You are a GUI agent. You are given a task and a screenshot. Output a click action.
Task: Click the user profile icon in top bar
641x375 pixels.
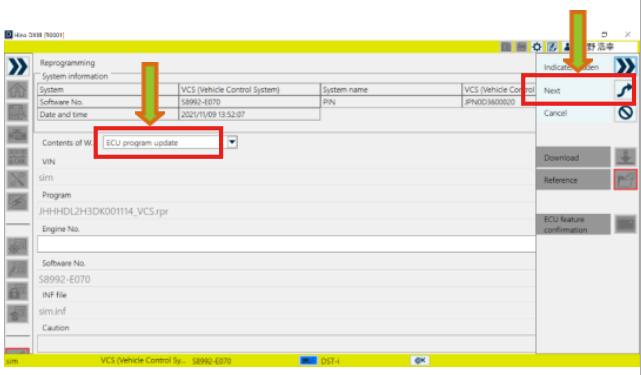pos(567,47)
